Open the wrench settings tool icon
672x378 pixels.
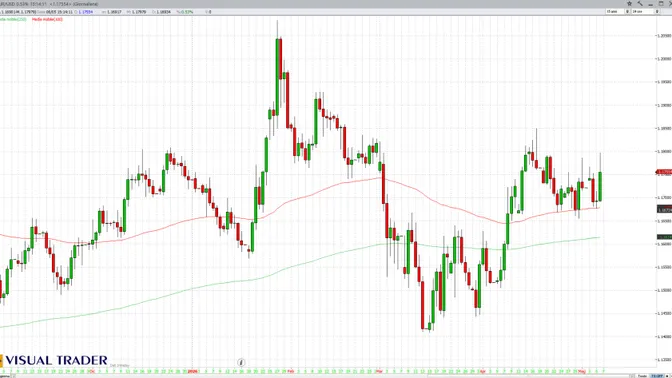coord(640,3)
